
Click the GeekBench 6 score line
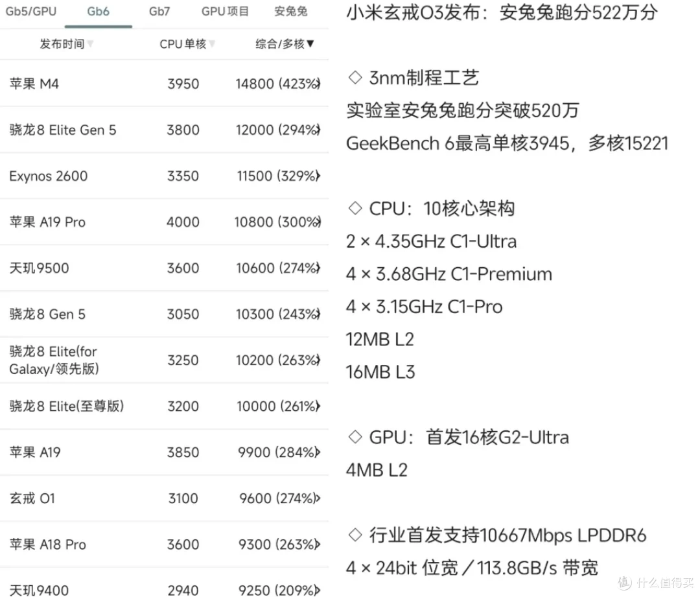507,143
